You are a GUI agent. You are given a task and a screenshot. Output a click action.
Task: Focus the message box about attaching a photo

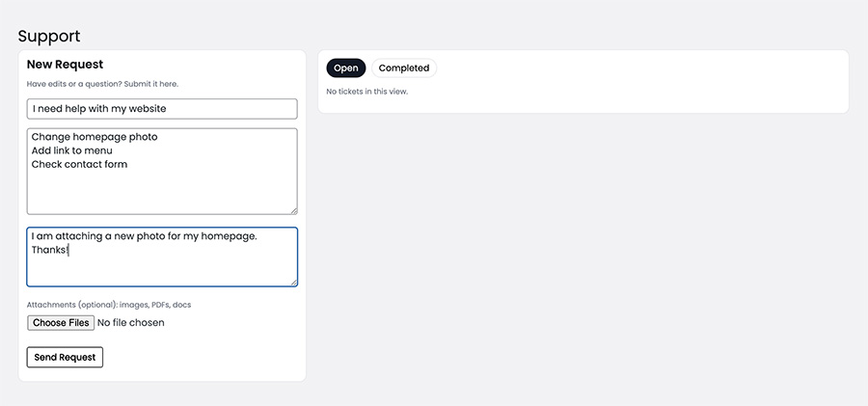tap(162, 266)
